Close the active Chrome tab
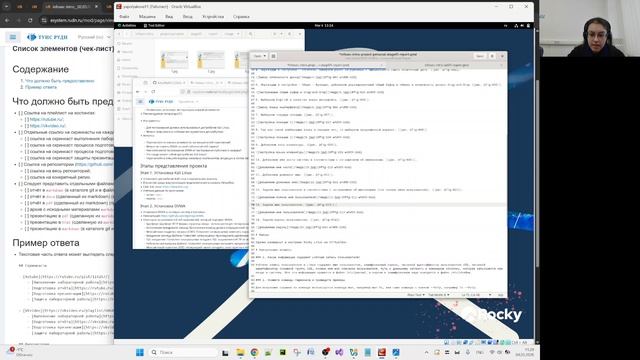Screen dimensions: 640x360 coord(96,7)
